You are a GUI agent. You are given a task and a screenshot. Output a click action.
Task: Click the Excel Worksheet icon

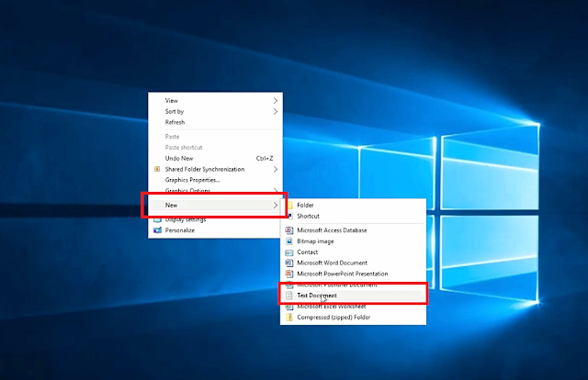click(x=289, y=307)
